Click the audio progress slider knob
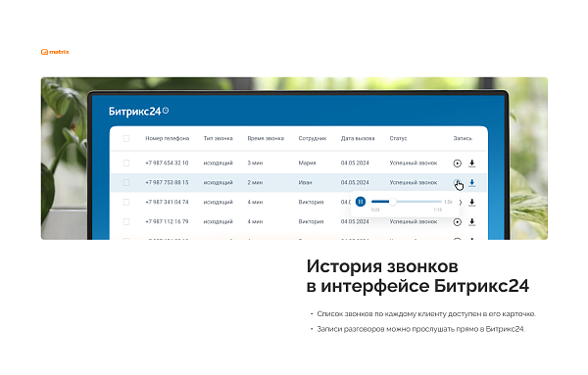The height and width of the screenshot is (375, 588). 393,202
